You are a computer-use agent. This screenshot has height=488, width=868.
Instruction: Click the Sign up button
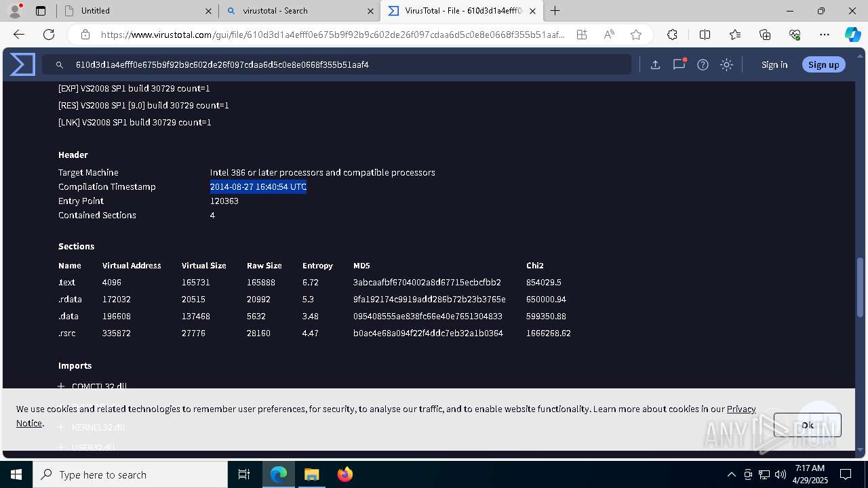click(x=823, y=64)
